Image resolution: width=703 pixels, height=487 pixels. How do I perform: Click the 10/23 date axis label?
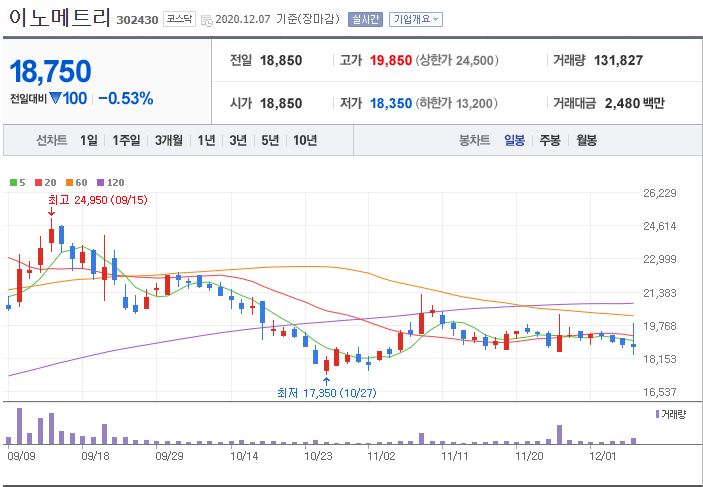(318, 456)
